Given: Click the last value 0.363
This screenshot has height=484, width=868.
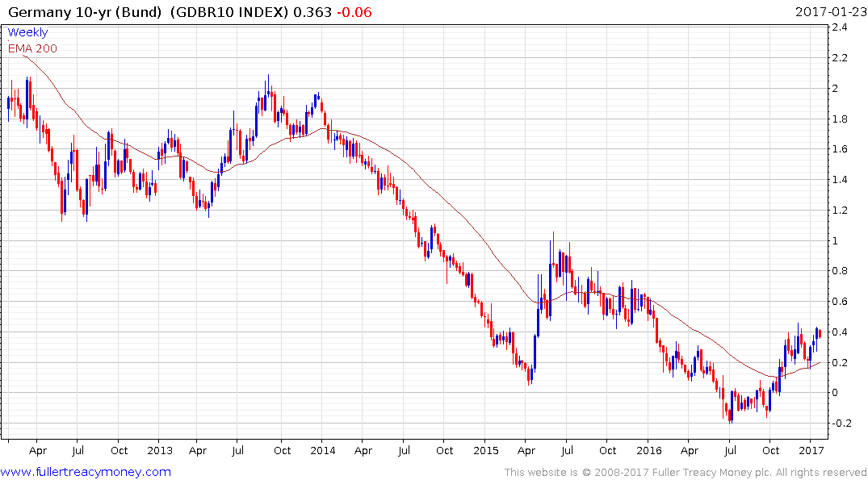Looking at the screenshot, I should tap(312, 11).
